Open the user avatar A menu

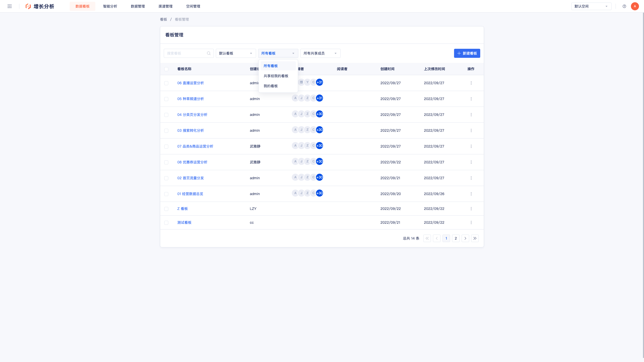click(635, 6)
